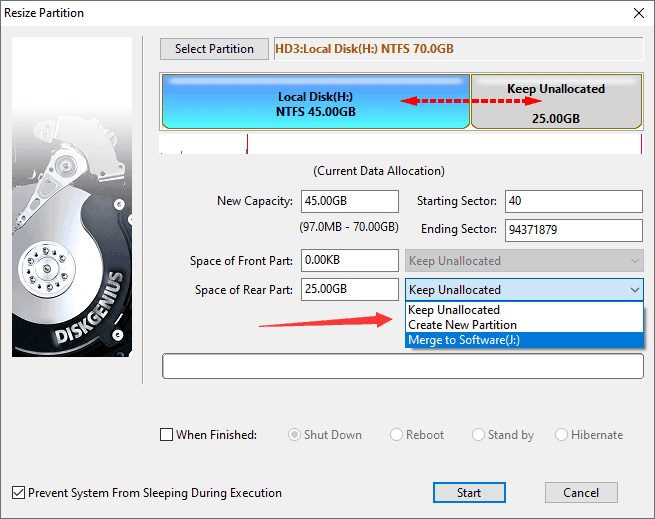Uncheck Prevent System From Sleeping option
The width and height of the screenshot is (655, 519).
click(18, 493)
